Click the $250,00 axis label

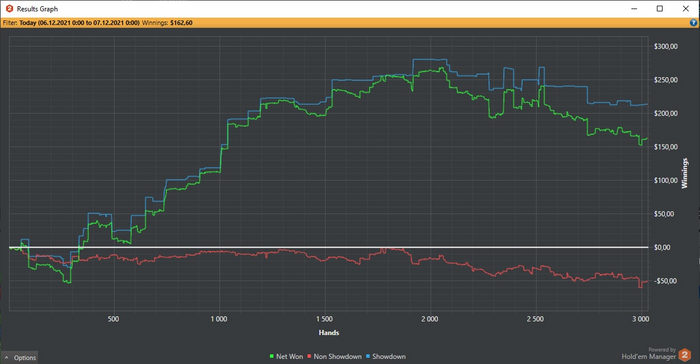(x=666, y=80)
